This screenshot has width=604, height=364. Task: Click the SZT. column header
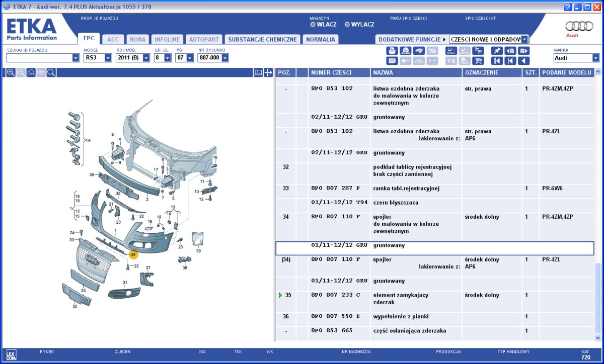click(x=531, y=73)
